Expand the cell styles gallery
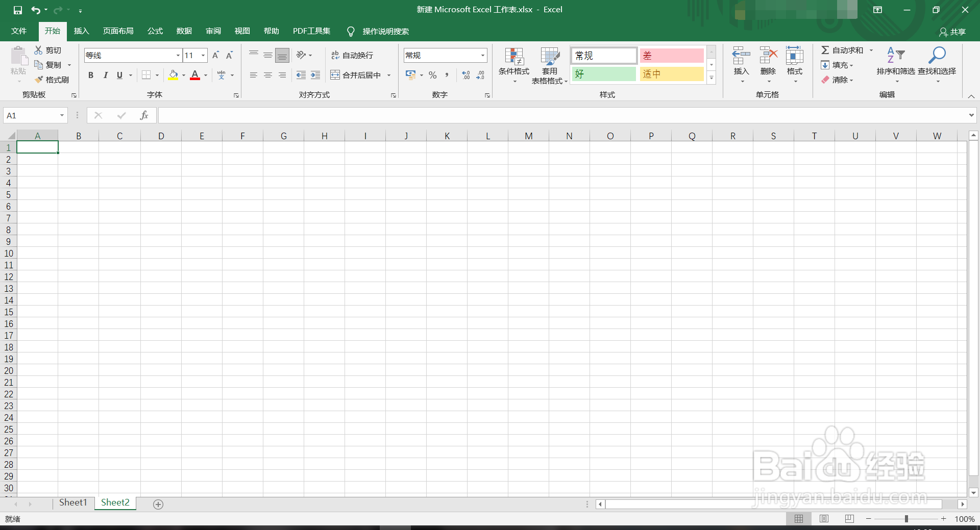The width and height of the screenshot is (980, 530). [x=712, y=78]
